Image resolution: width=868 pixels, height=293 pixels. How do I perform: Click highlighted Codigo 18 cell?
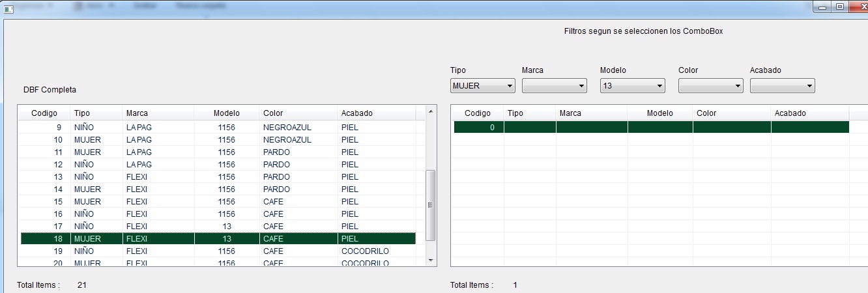pyautogui.click(x=46, y=239)
